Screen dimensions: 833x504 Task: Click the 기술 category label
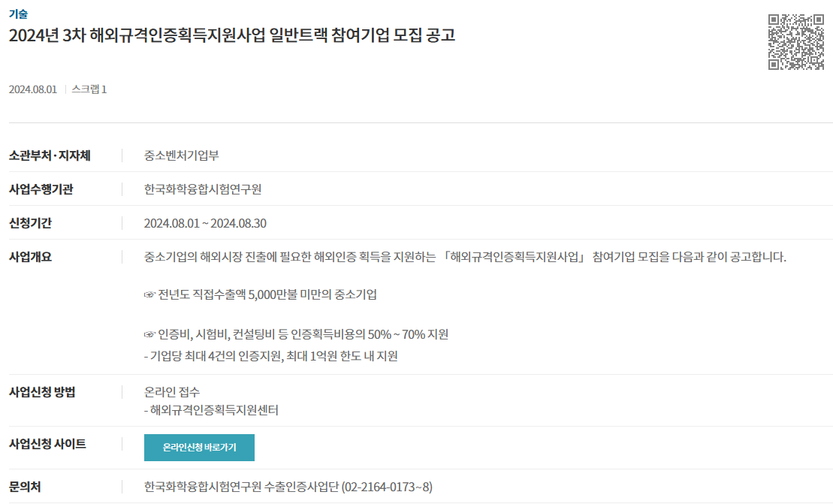18,14
